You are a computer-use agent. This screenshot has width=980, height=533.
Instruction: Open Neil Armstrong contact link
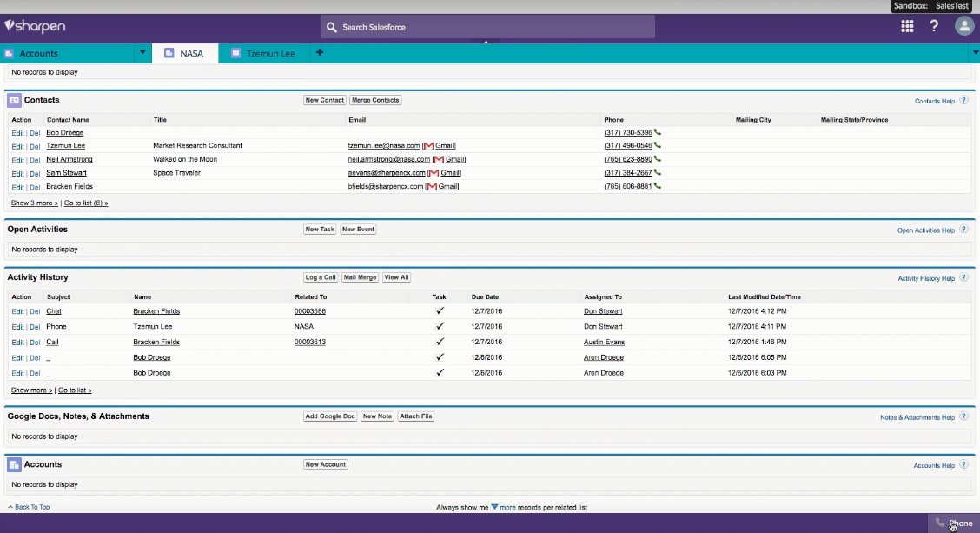pos(70,160)
